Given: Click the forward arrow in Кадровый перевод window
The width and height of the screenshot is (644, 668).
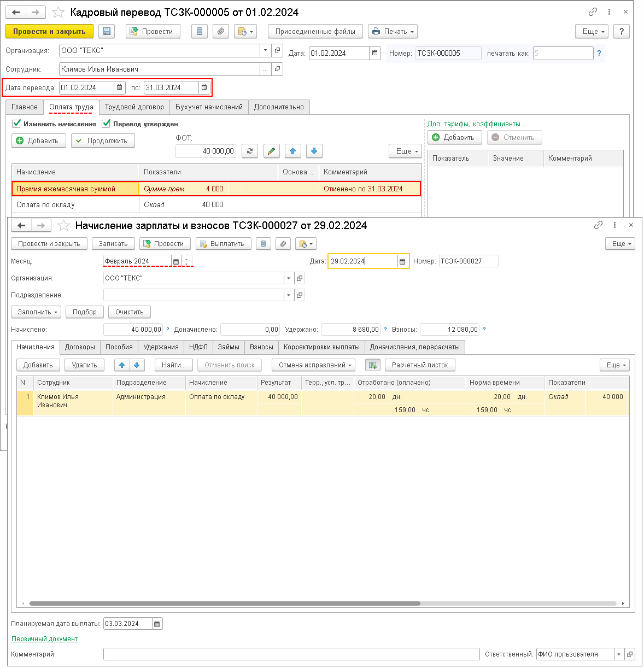Looking at the screenshot, I should [x=36, y=12].
